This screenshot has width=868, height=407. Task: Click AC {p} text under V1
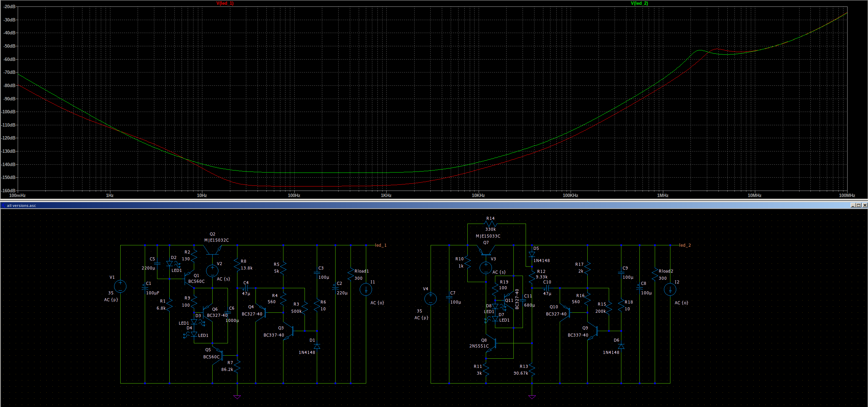111,300
